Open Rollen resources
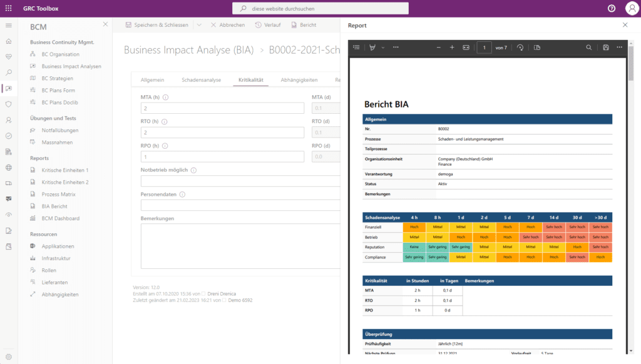The image size is (641, 364). (49, 270)
